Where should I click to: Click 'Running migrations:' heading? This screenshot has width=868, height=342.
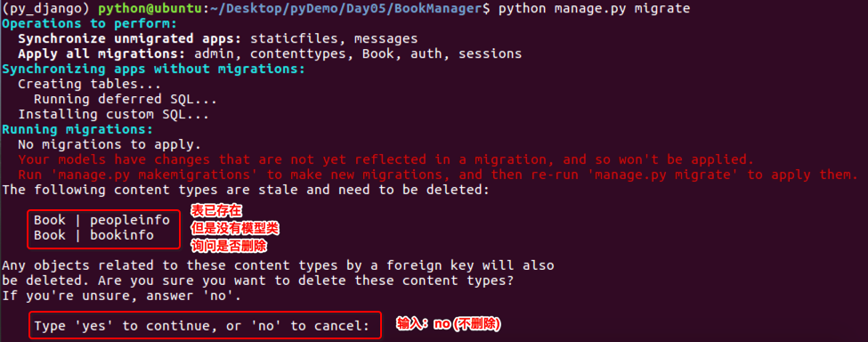point(77,129)
